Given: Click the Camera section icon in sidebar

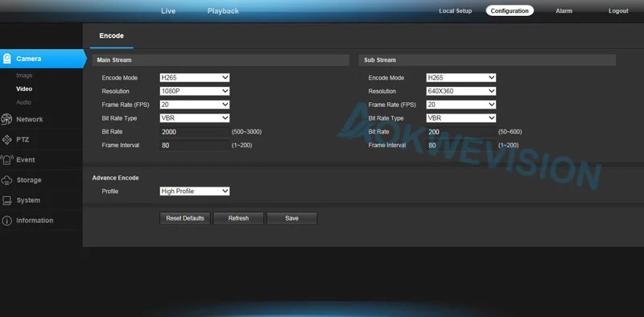Looking at the screenshot, I should coord(6,59).
